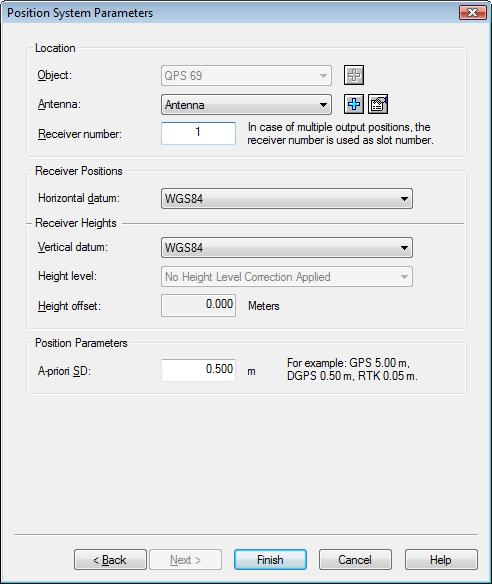Click the disabled Next button

(x=185, y=559)
